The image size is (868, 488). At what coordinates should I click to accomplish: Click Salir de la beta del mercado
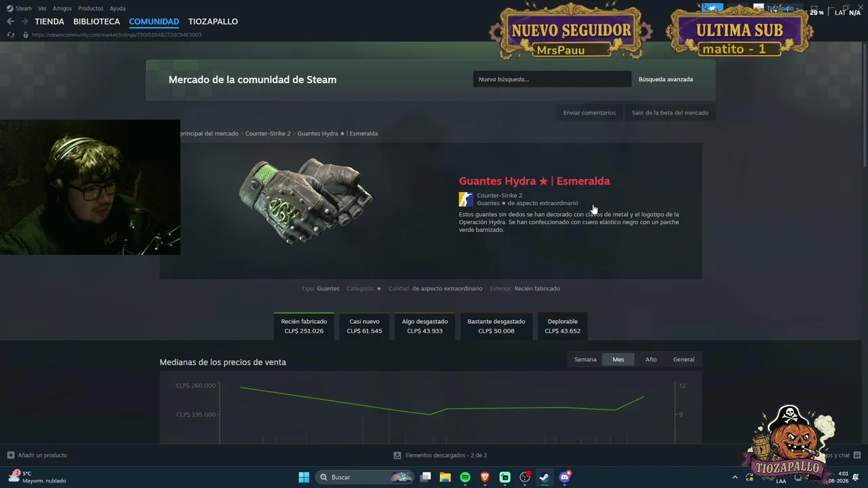point(670,113)
